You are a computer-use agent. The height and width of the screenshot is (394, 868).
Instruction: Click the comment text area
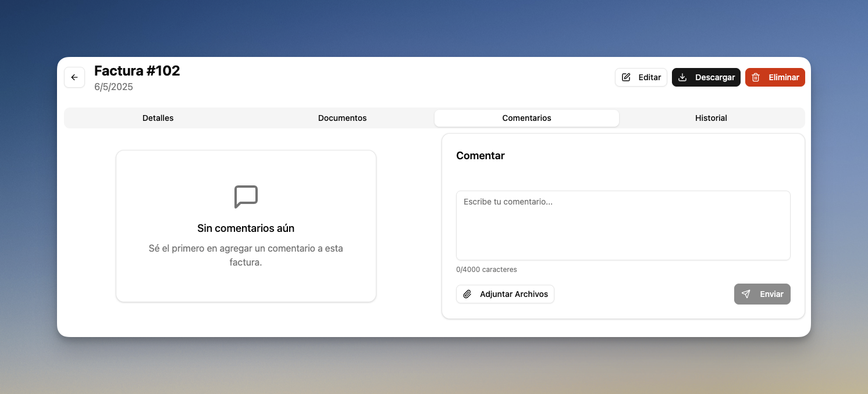tap(623, 225)
